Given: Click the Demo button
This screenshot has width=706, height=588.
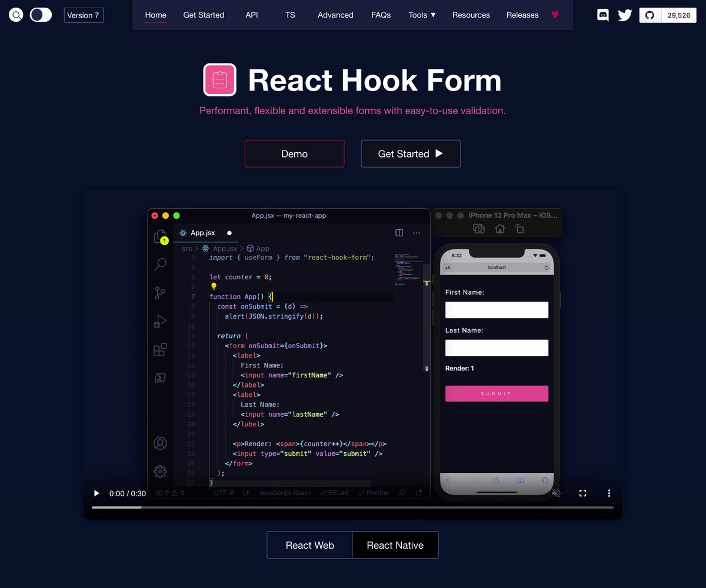Looking at the screenshot, I should [x=294, y=153].
